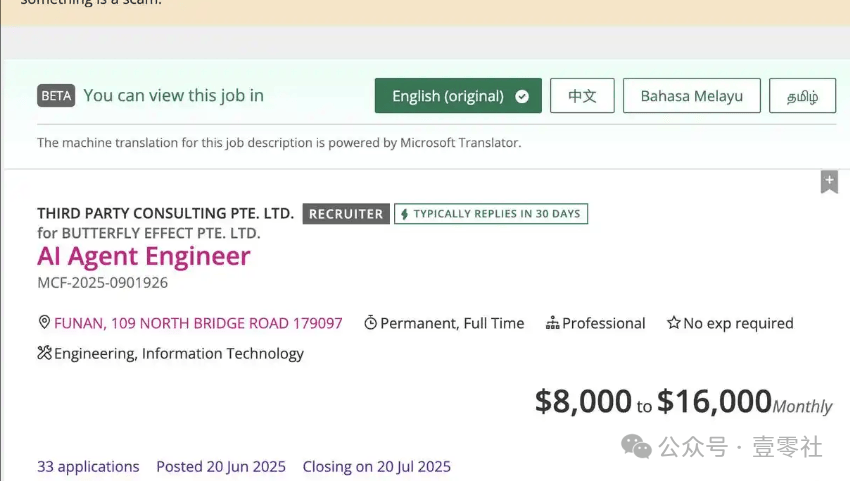Switch job view to Tamil (தமிழ்)

802,96
